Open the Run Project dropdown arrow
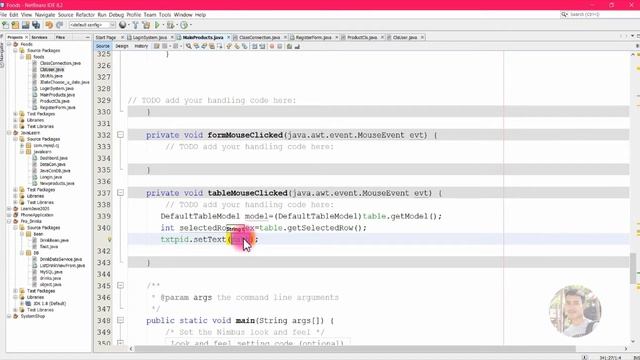Viewport: 640px width, 360px height. click(163, 25)
